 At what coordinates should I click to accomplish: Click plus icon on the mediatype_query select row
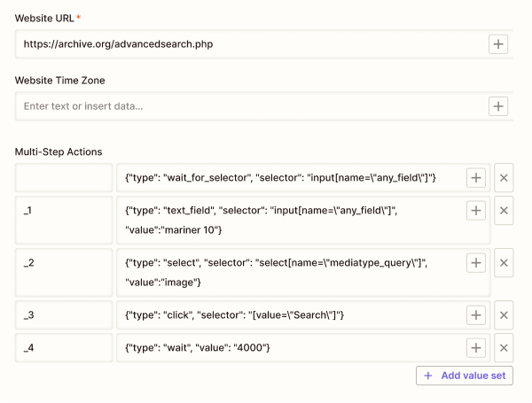point(476,263)
